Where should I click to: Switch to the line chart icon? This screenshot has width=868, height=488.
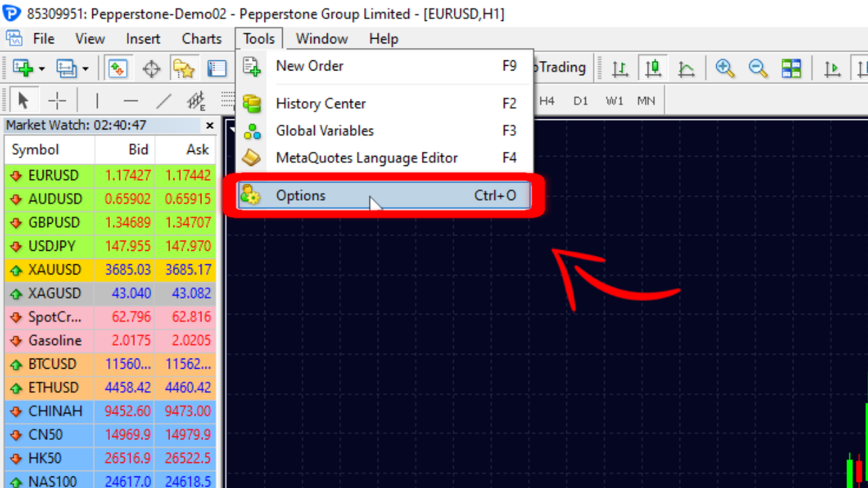coord(686,68)
